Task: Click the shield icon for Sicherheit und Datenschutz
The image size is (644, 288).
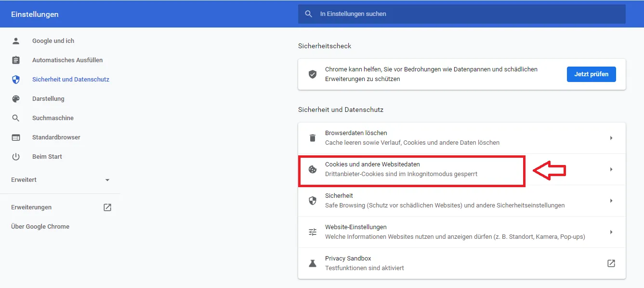Action: point(16,80)
